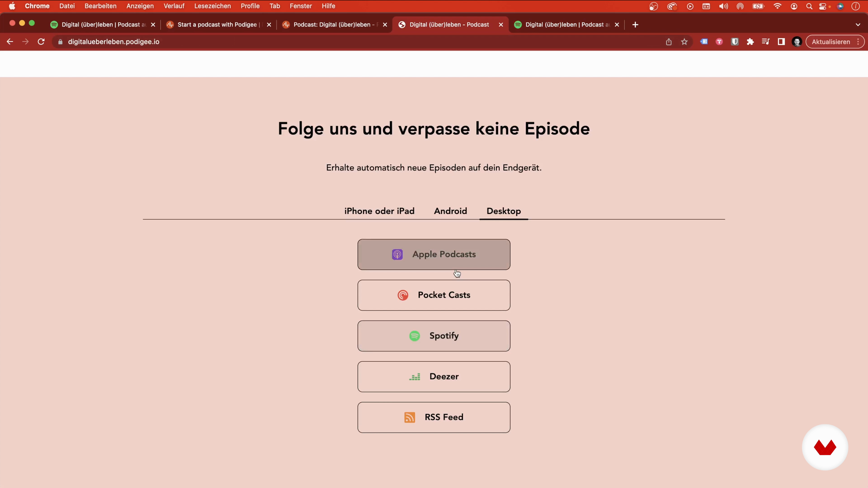This screenshot has height=488, width=868.
Task: Close the active Digital (über)leben - Podcast tab
Action: (x=501, y=25)
